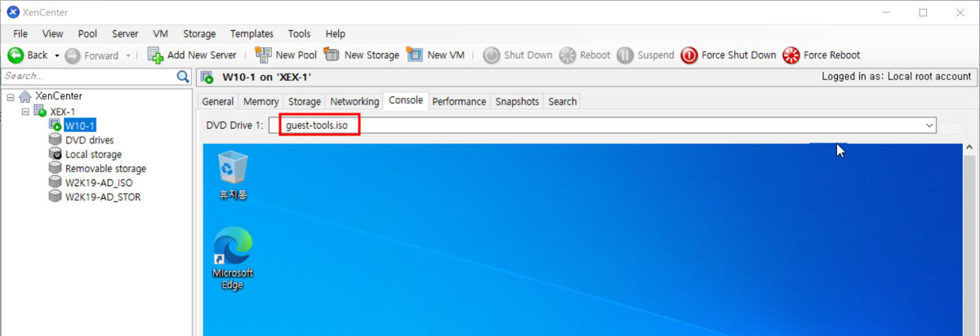Switch to the Memory tab
This screenshot has width=980, height=336.
[x=261, y=102]
